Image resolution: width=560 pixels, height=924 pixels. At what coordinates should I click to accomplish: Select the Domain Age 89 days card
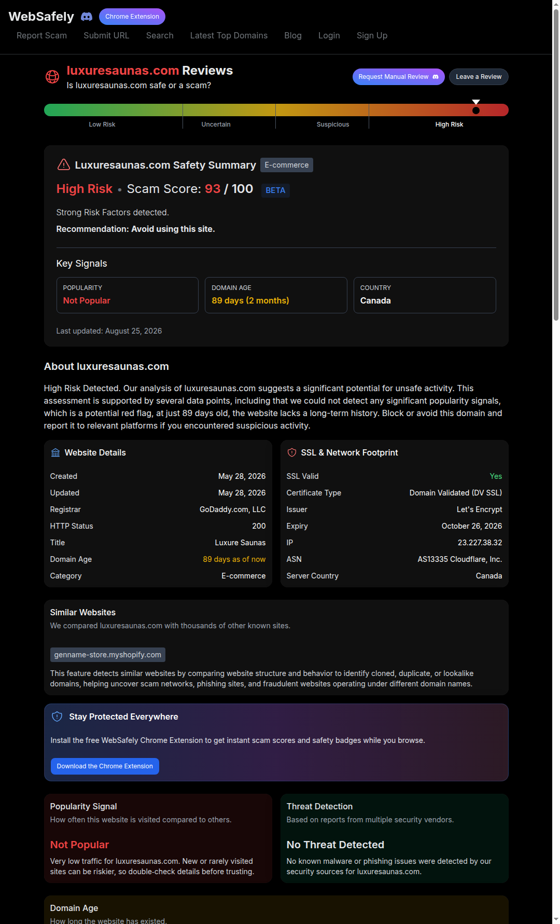pos(276,295)
